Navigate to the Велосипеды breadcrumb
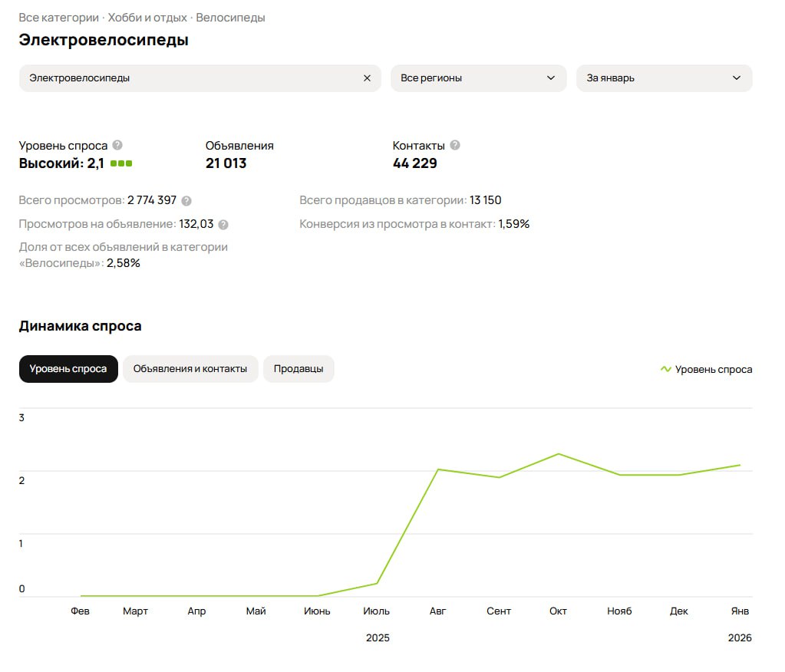 click(x=230, y=18)
